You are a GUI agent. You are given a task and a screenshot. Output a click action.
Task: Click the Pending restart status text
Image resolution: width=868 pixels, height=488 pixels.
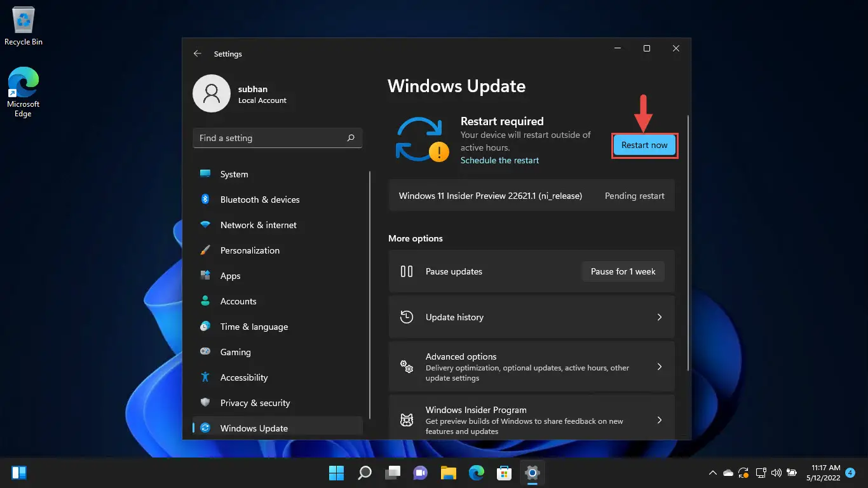(x=635, y=196)
